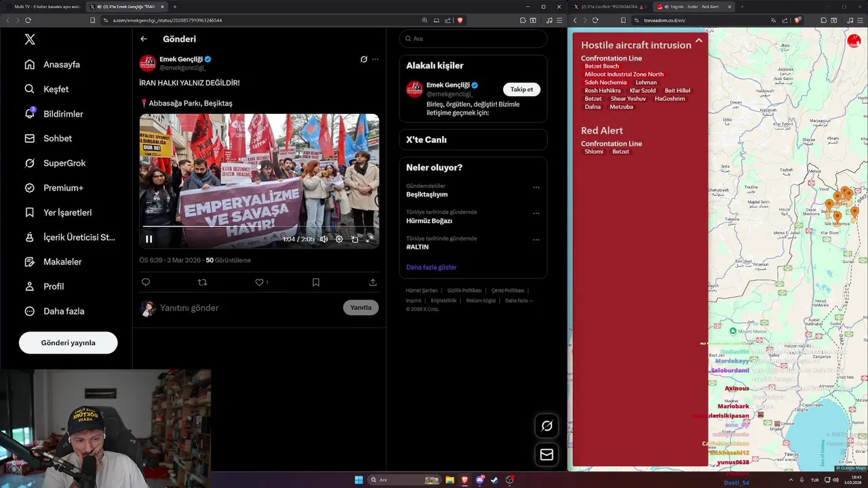Switch to Multi TV browser tab
The image size is (868, 488).
[x=43, y=6]
